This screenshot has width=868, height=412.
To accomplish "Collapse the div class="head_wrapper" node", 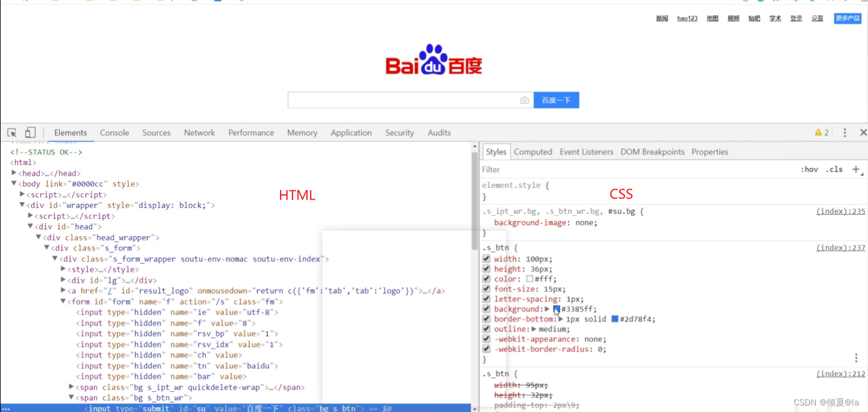I will click(39, 237).
